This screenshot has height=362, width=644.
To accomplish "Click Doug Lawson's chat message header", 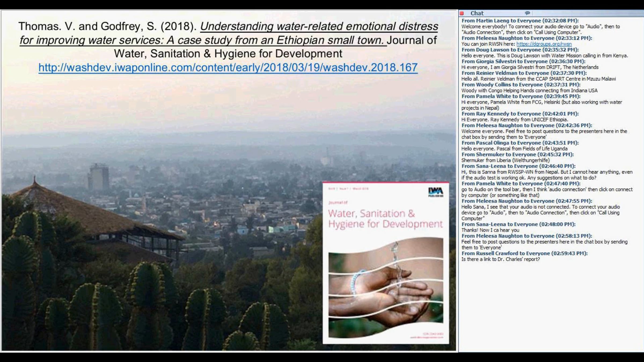I will (520, 50).
